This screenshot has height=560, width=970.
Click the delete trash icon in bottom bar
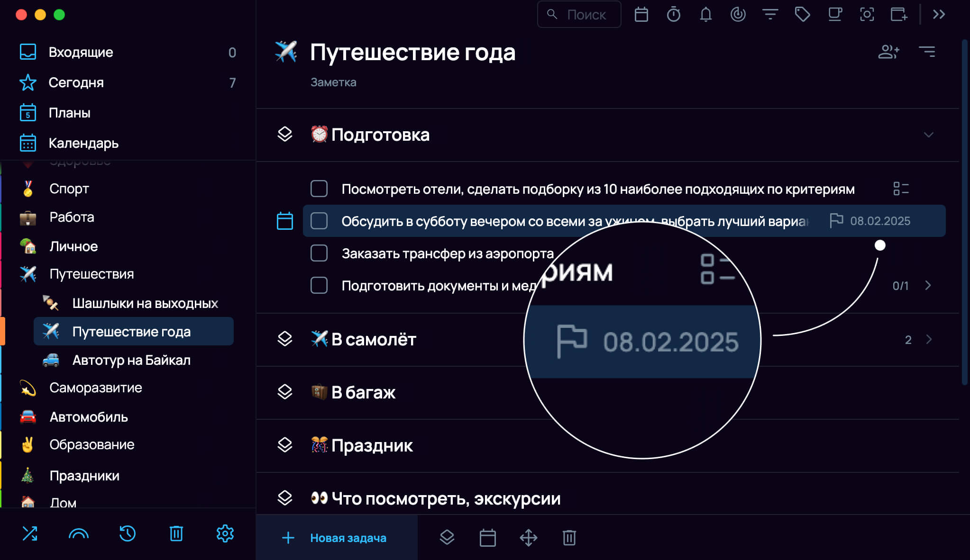point(569,537)
